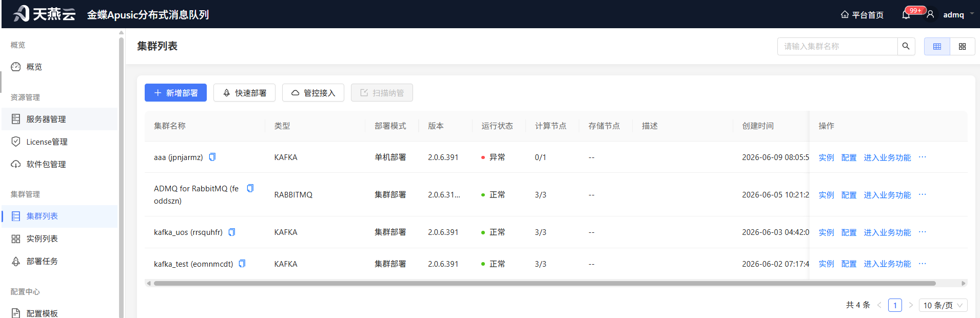
Task: Open License管理 in the sidebar
Action: (x=60, y=142)
